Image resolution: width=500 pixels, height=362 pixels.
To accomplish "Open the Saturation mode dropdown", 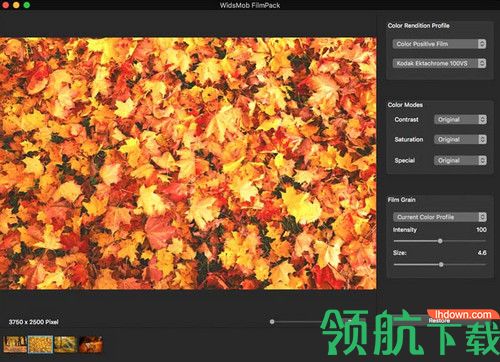I will pyautogui.click(x=460, y=140).
